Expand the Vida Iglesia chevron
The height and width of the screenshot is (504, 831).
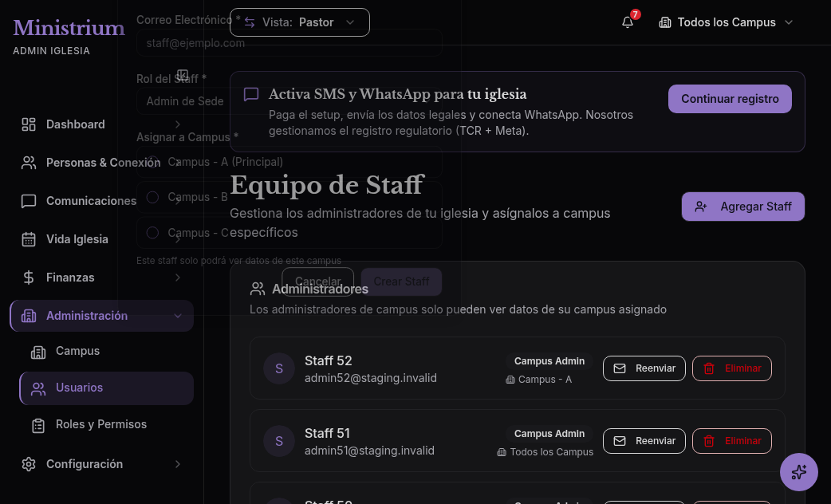point(178,239)
